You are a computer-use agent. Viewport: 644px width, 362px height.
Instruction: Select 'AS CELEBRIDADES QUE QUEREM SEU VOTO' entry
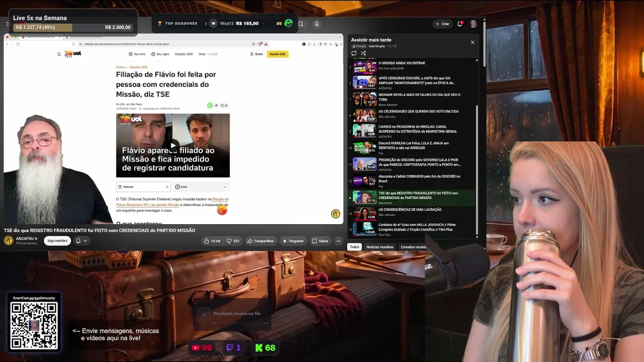click(x=413, y=115)
